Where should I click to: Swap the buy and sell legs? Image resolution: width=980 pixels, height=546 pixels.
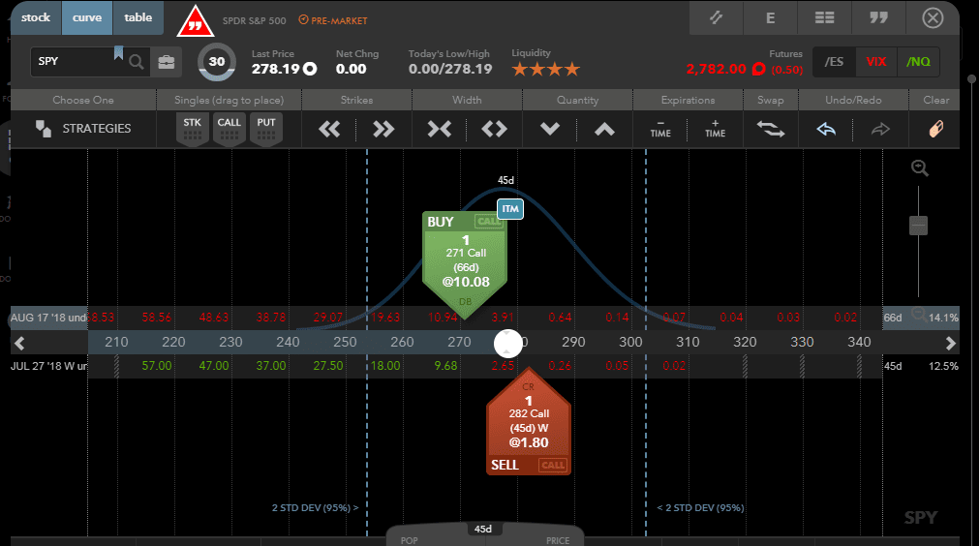pyautogui.click(x=771, y=129)
